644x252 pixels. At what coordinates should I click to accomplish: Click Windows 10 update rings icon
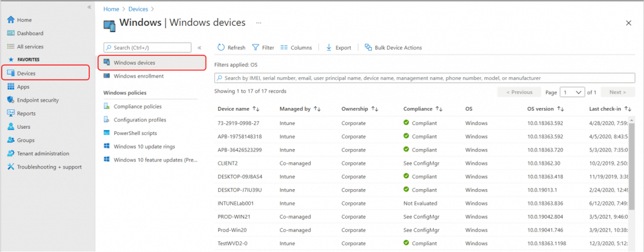coord(106,146)
